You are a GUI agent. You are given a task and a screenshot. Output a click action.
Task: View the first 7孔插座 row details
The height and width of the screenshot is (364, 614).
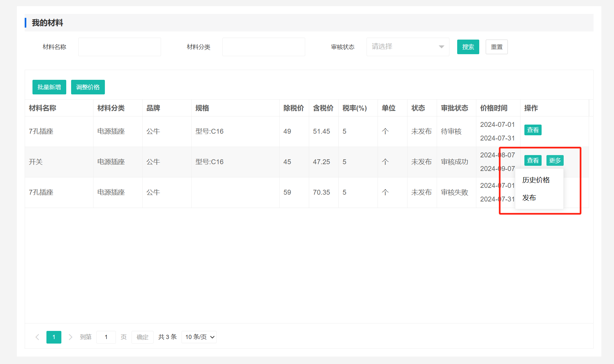click(x=533, y=130)
